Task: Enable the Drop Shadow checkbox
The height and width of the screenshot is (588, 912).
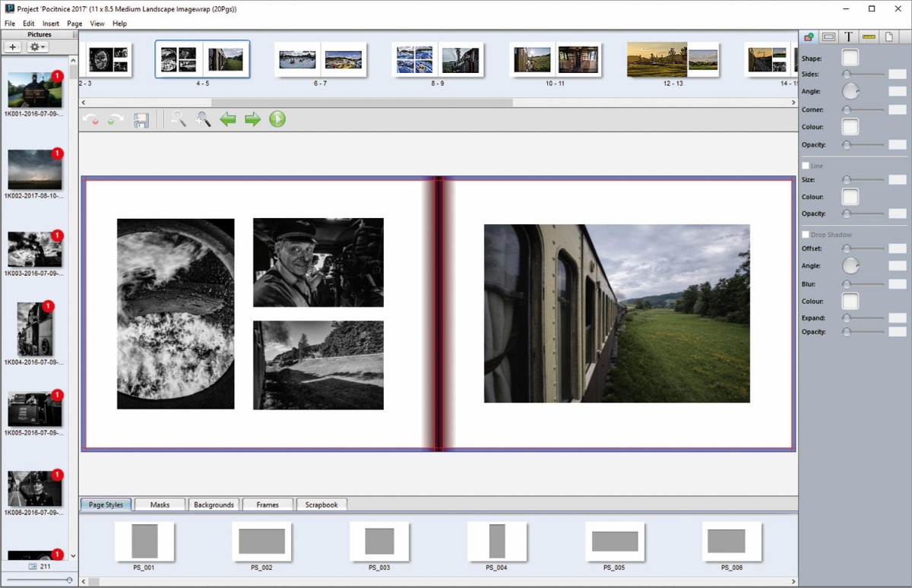Action: (x=806, y=235)
